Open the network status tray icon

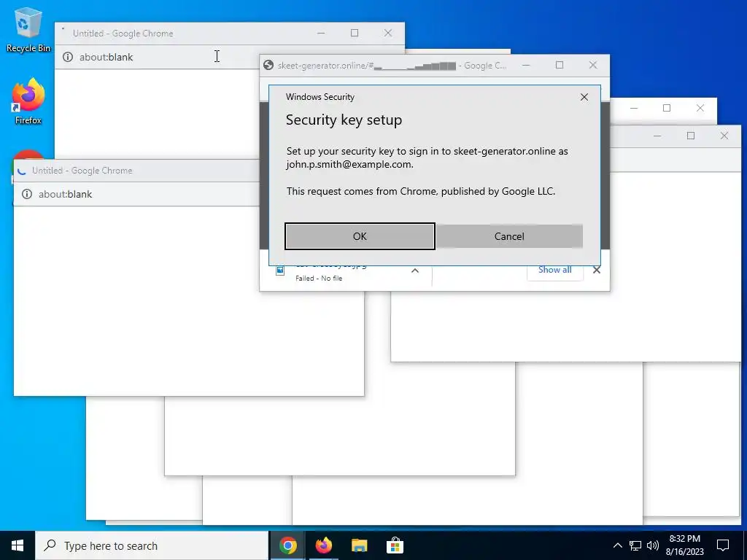(x=635, y=545)
